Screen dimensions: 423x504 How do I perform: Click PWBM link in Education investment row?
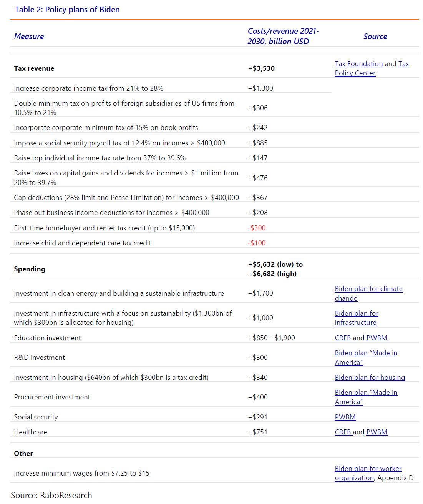coord(377,338)
